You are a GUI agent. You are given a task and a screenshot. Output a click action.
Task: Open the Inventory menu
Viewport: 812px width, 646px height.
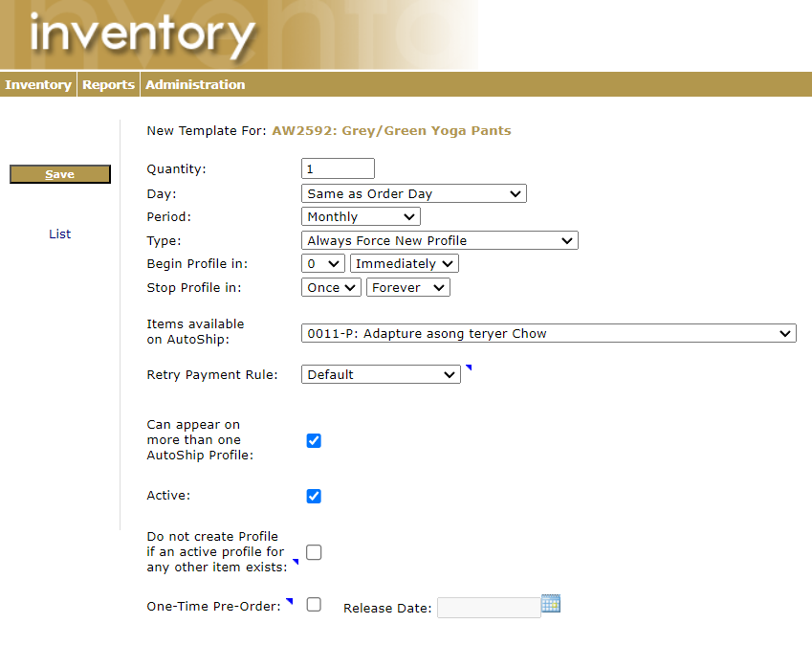pos(38,85)
